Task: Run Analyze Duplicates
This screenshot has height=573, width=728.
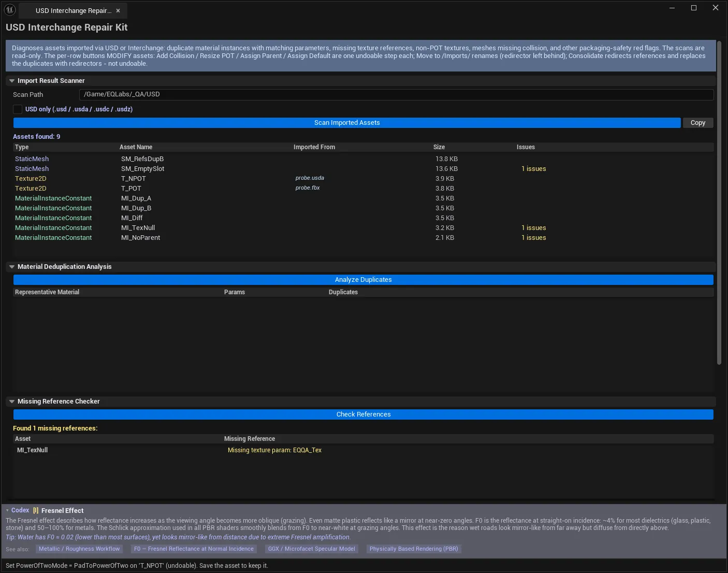Action: (x=363, y=280)
